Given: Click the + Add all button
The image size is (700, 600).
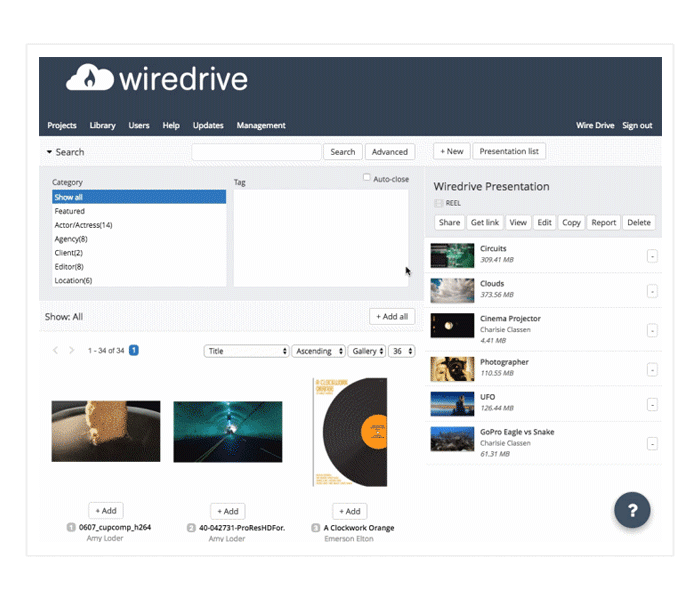Looking at the screenshot, I should pos(392,317).
